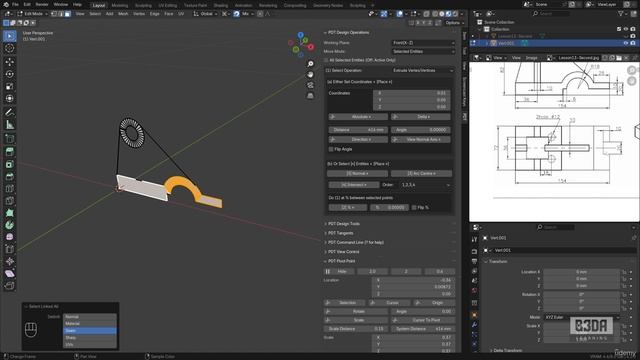Open the Edit Mode dropdown
640x360 pixels.
32,14
